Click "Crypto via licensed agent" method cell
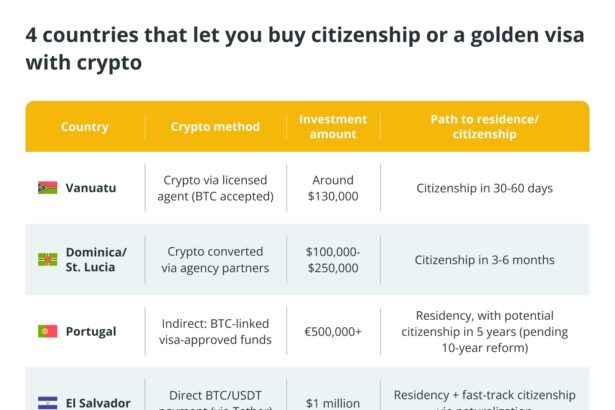The width and height of the screenshot is (615, 410). pyautogui.click(x=217, y=188)
